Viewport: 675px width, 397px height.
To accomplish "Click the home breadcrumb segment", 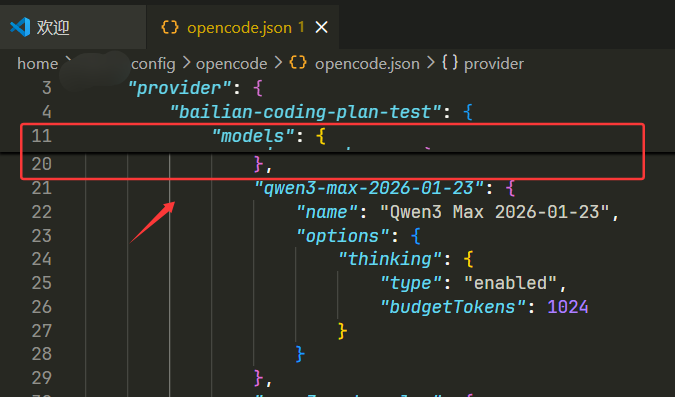I will (x=37, y=64).
